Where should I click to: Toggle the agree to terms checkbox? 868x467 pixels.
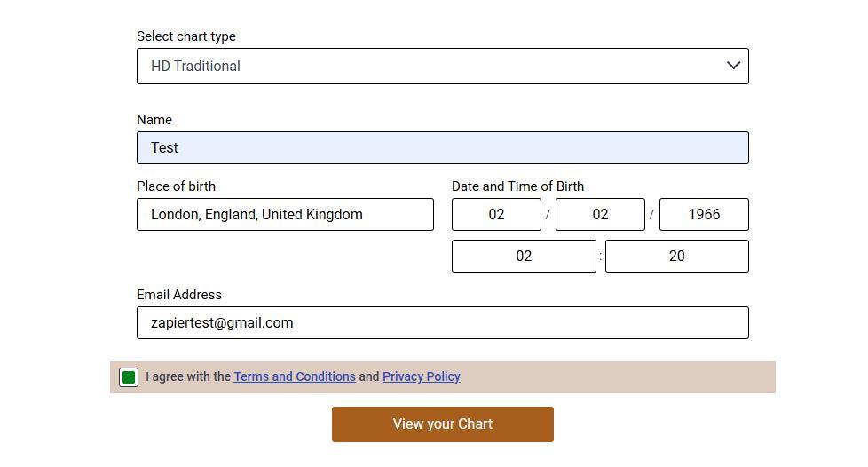(x=129, y=378)
